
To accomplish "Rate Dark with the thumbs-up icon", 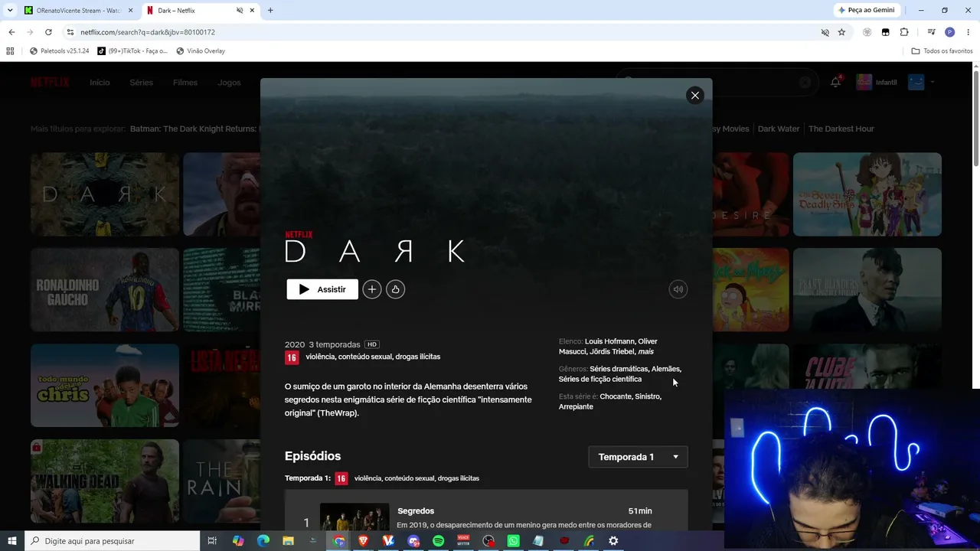I will 396,289.
